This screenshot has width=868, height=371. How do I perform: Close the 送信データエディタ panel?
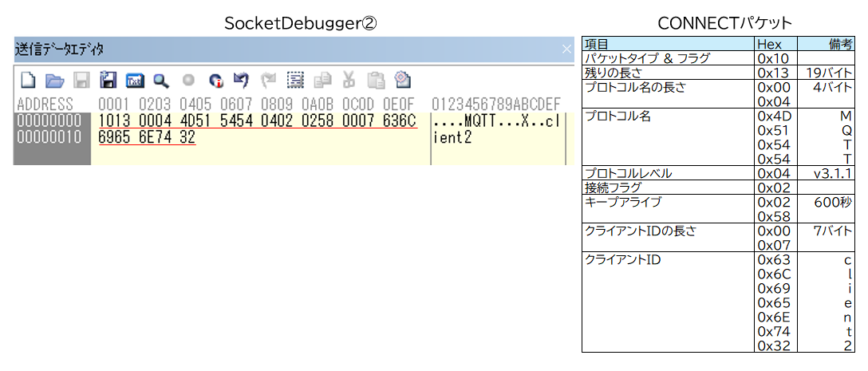pos(566,49)
